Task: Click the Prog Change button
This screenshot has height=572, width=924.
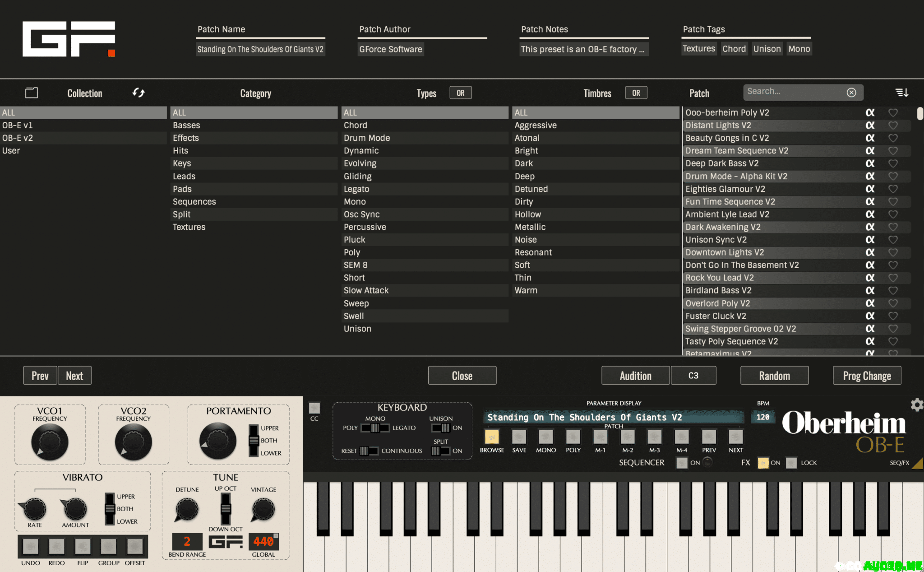Action: coord(867,376)
